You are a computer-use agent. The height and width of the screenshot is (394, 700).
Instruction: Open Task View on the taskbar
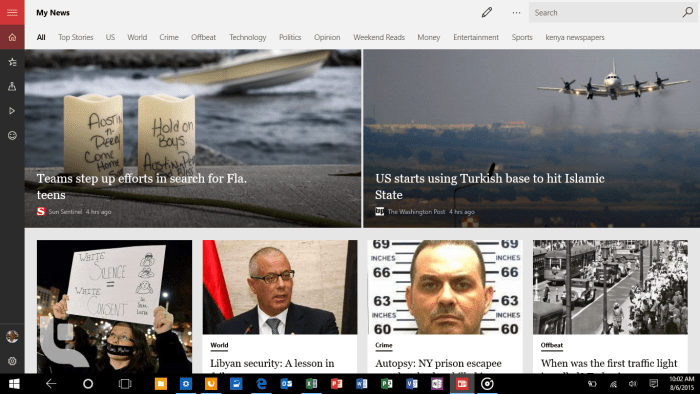click(x=125, y=384)
